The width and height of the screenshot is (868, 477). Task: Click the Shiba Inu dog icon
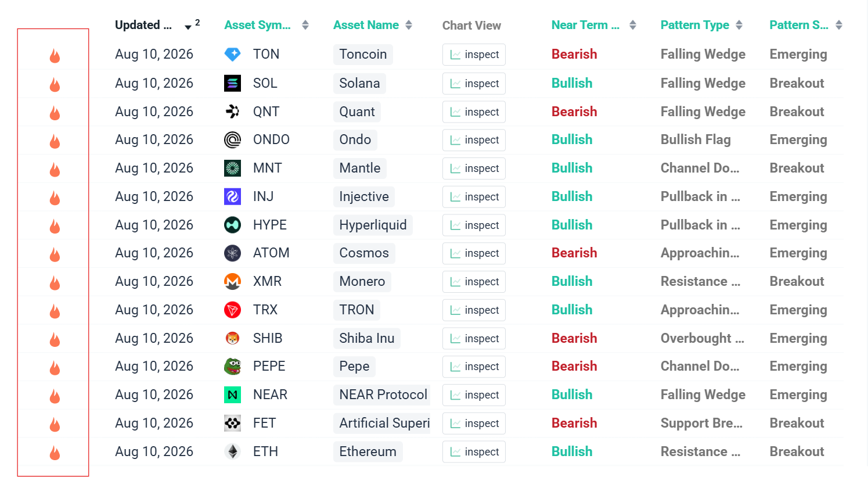(232, 338)
